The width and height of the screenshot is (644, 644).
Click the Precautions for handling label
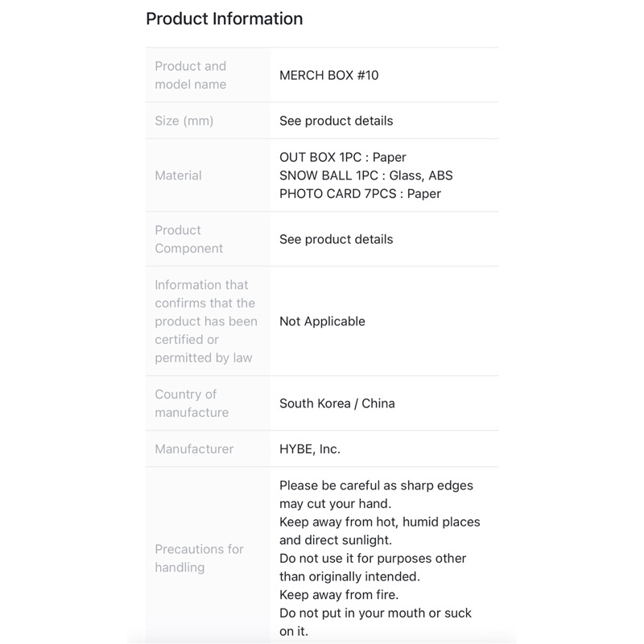tap(199, 558)
